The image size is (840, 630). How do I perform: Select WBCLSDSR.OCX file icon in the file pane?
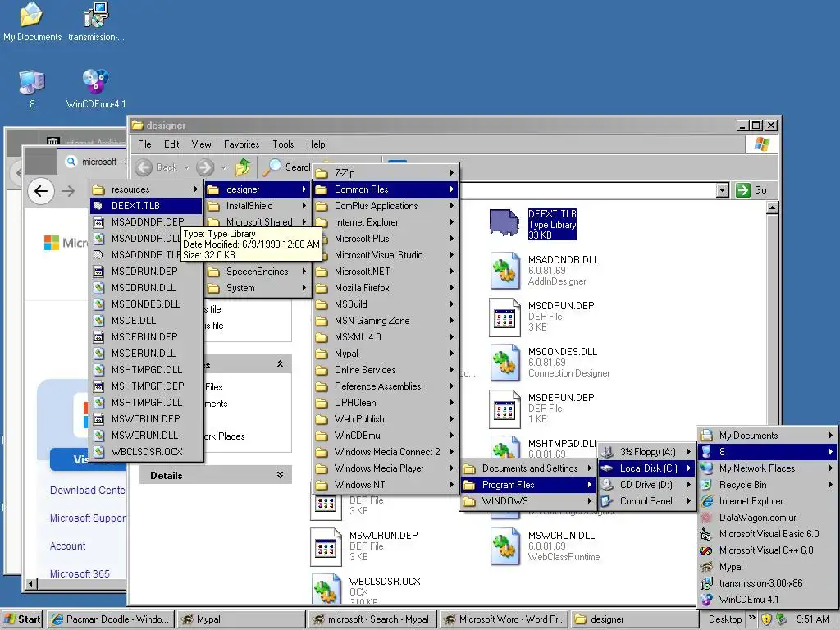pyautogui.click(x=326, y=588)
